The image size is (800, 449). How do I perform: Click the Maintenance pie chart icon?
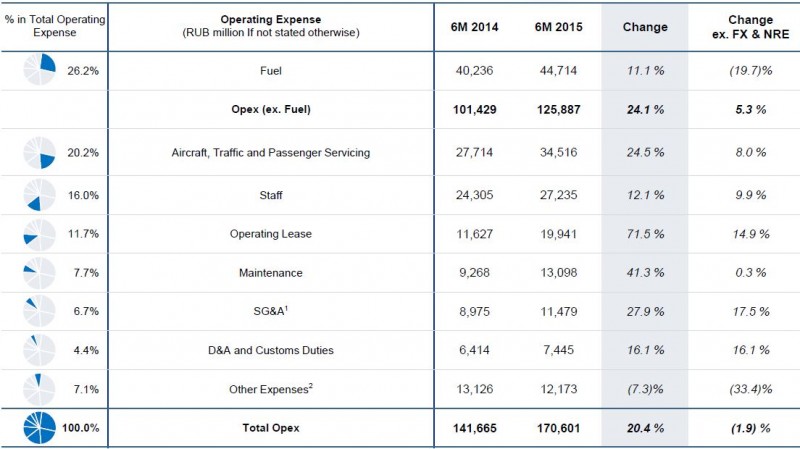coord(39,272)
